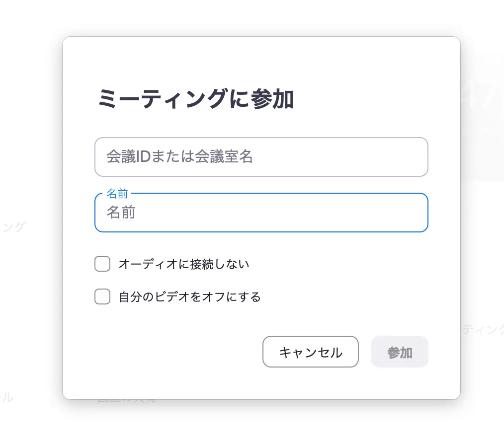Click the greyed-out 参加 button
Viewport: 504px width, 444px height.
(400, 352)
